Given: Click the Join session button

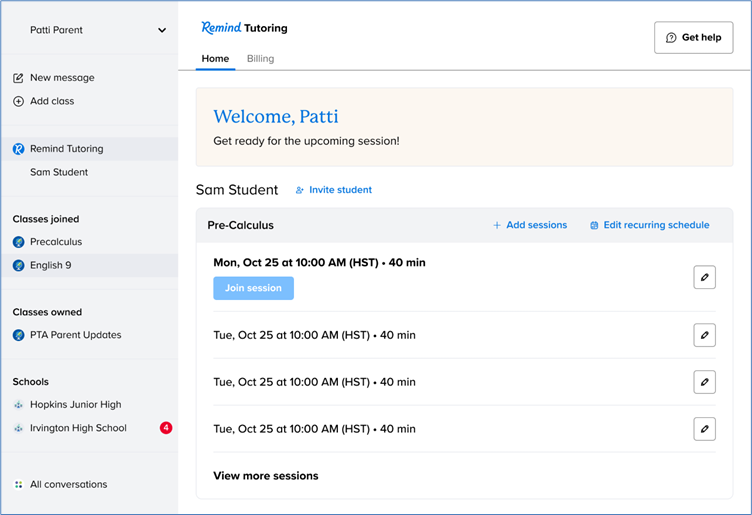Looking at the screenshot, I should click(253, 288).
